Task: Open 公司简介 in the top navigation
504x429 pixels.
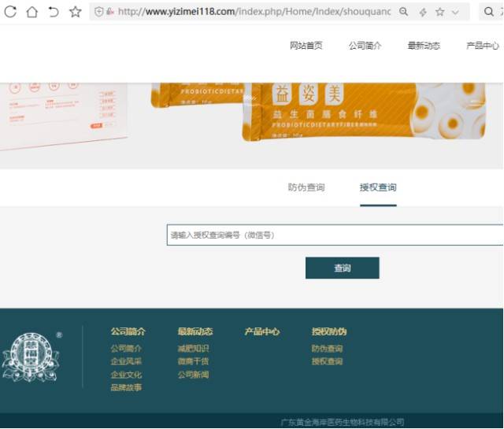Action: [x=365, y=46]
